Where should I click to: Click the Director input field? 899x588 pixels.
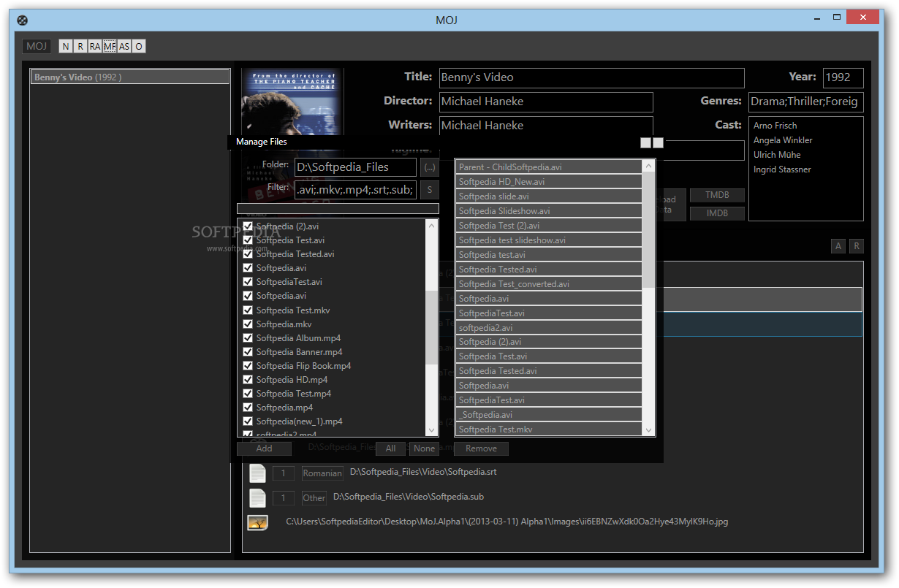[546, 102]
